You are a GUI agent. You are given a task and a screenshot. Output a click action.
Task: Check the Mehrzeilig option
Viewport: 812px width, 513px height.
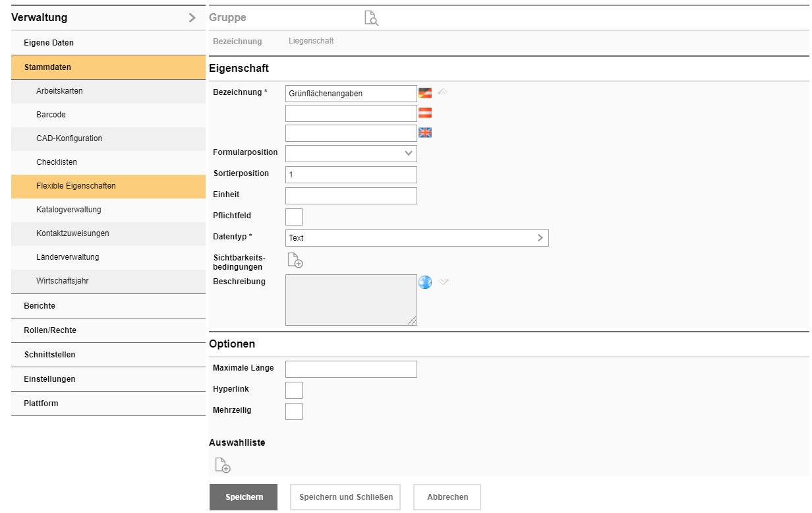pyautogui.click(x=294, y=411)
